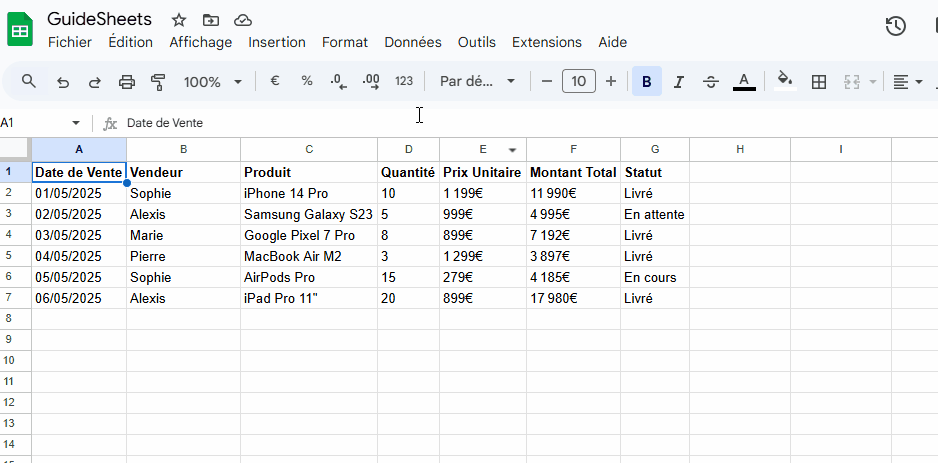The height and width of the screenshot is (463, 938).
Task: Expand merge cells options arrow
Action: pos(873,82)
